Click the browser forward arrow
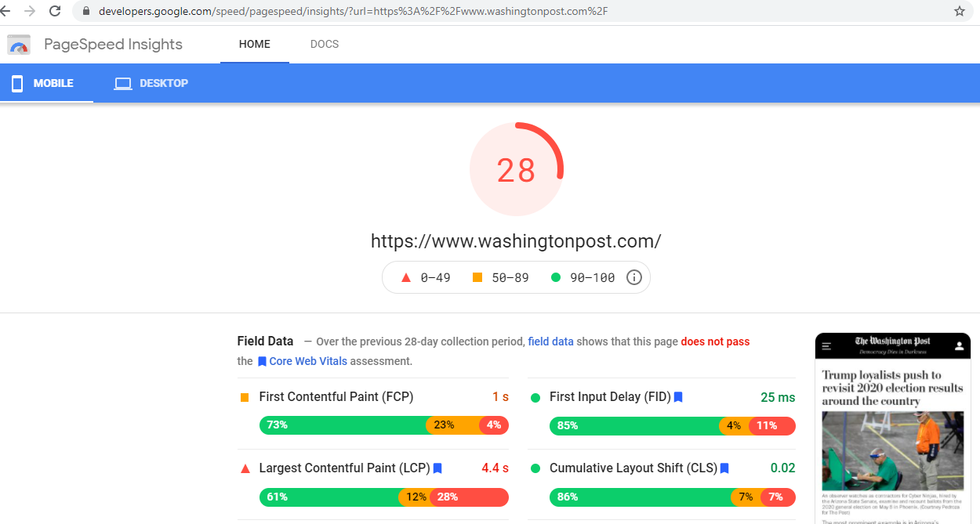This screenshot has width=980, height=524. tap(30, 11)
